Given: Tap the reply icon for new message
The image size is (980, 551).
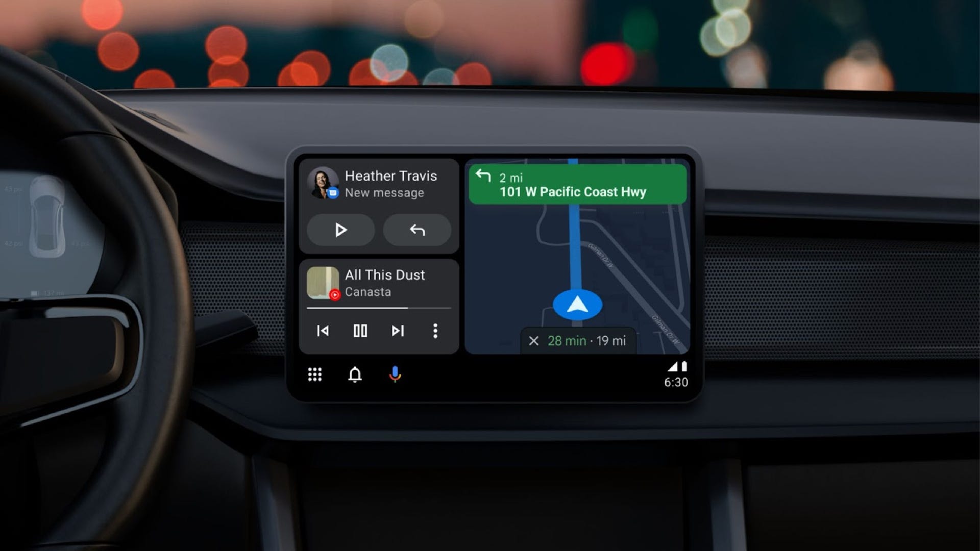Looking at the screenshot, I should [416, 231].
